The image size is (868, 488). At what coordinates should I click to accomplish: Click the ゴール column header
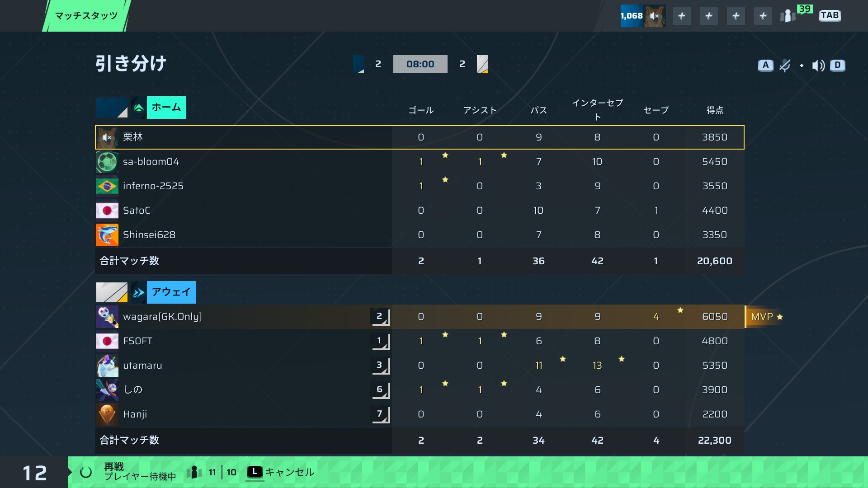(421, 110)
